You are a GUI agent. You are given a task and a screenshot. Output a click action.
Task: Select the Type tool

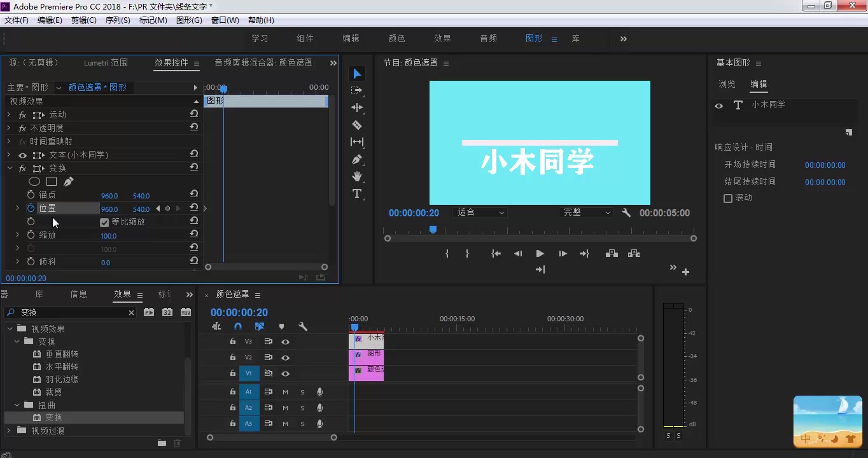[x=357, y=194]
